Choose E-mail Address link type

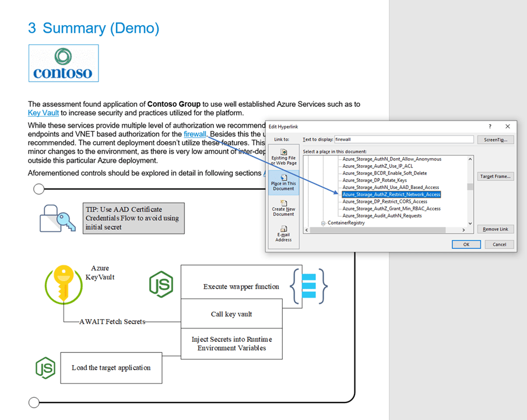tap(283, 233)
